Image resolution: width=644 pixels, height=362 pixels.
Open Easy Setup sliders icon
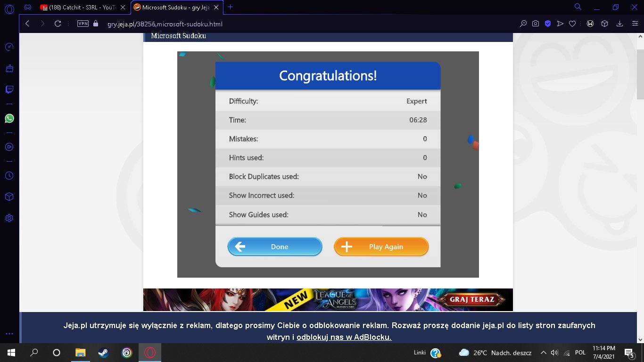point(634,24)
